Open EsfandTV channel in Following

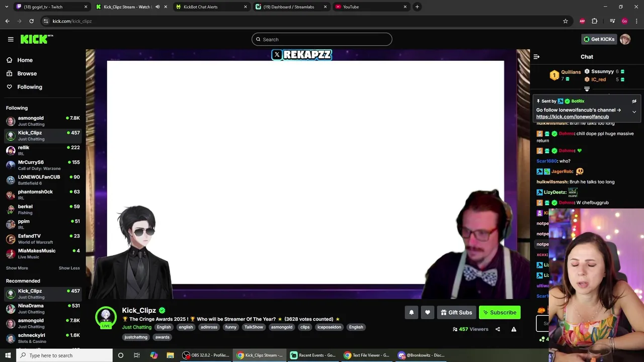click(43, 239)
